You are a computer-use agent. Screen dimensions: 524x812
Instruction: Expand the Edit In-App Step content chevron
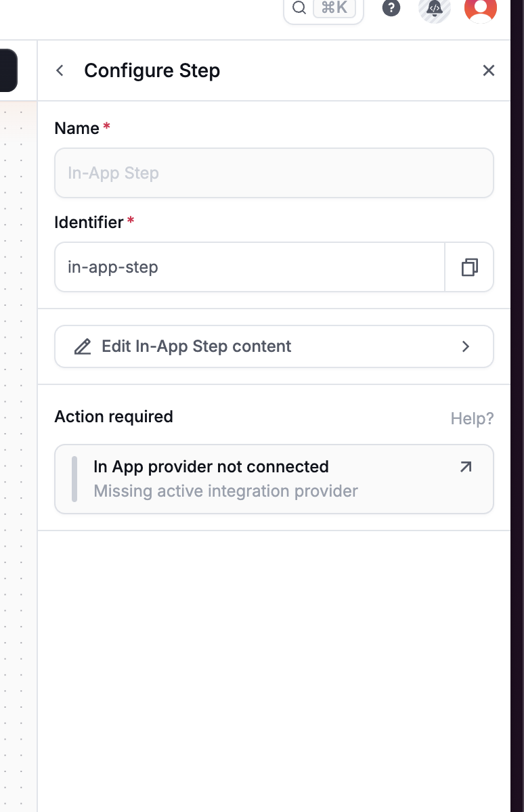point(466,346)
